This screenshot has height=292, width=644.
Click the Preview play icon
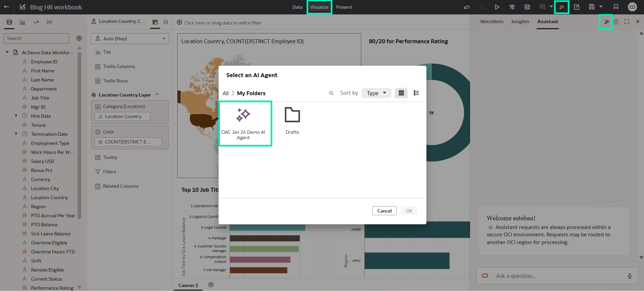497,7
